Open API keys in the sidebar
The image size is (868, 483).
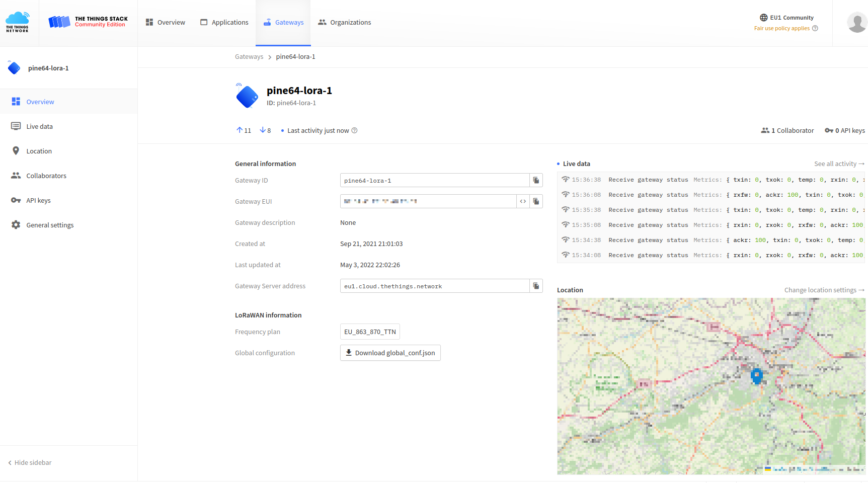pyautogui.click(x=68, y=200)
